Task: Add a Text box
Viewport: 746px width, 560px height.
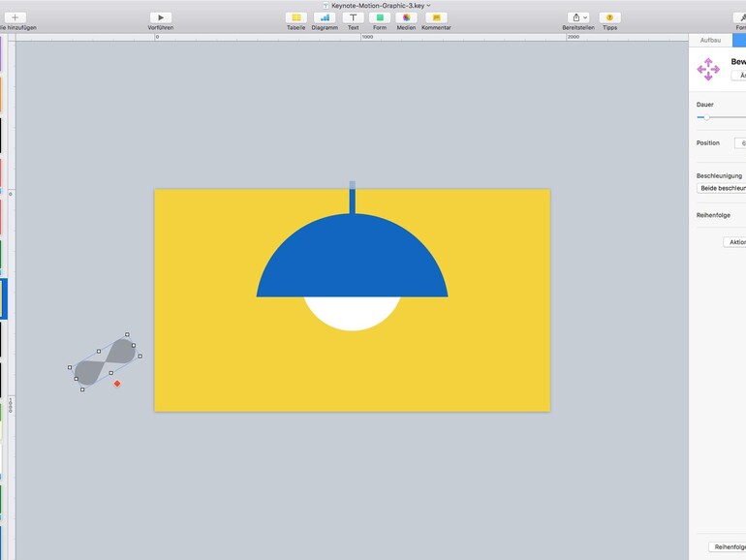Action: [353, 17]
